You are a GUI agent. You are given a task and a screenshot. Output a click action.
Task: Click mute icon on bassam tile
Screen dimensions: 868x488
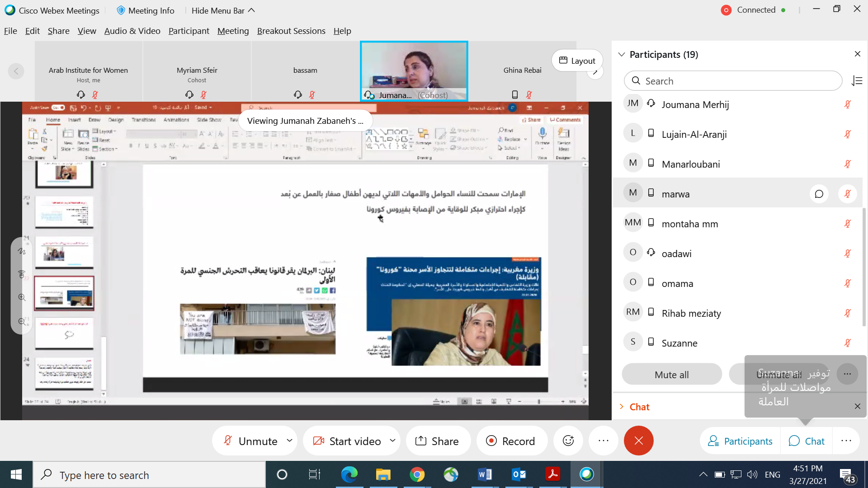312,94
